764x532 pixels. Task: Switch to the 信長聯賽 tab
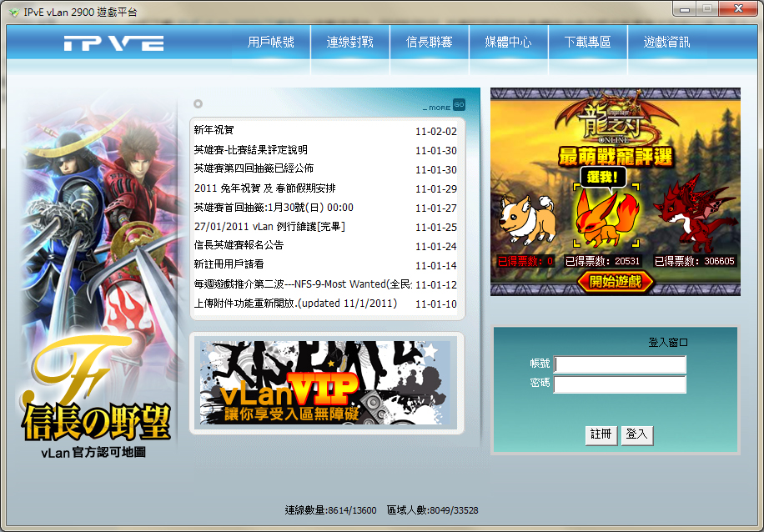tap(430, 42)
